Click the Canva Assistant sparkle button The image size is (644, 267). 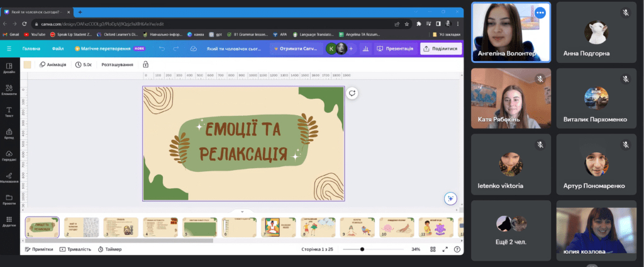450,198
